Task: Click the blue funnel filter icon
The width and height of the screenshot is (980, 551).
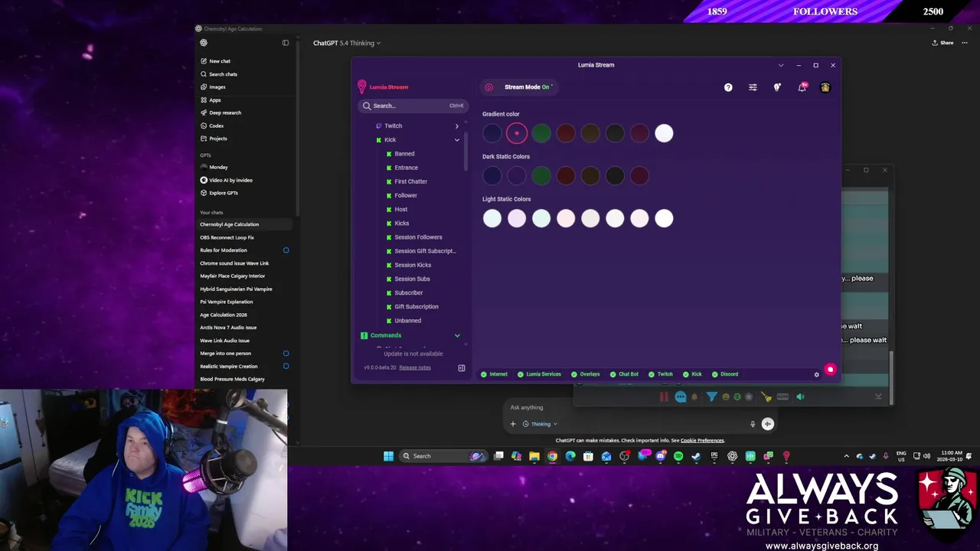Action: (x=712, y=396)
